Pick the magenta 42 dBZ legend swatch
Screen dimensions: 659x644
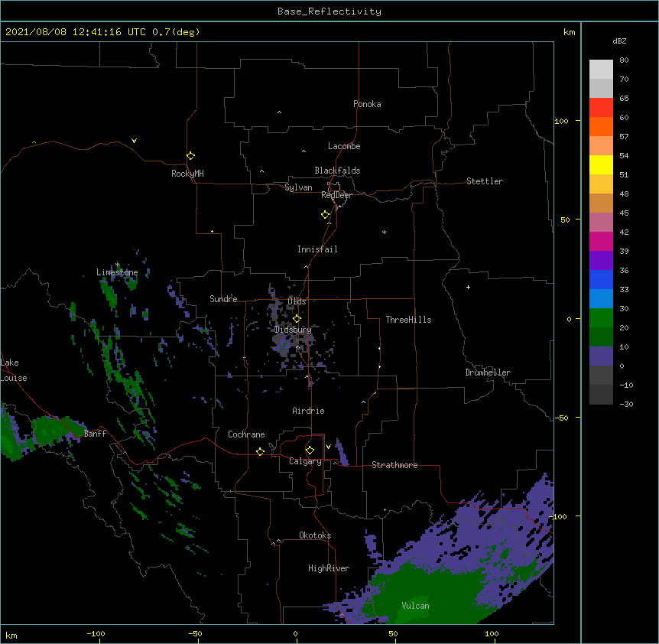coord(601,241)
